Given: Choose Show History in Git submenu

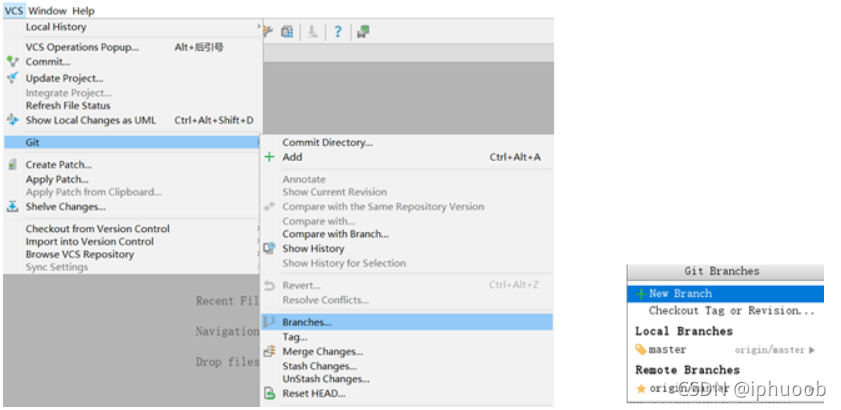Looking at the screenshot, I should tap(313, 248).
